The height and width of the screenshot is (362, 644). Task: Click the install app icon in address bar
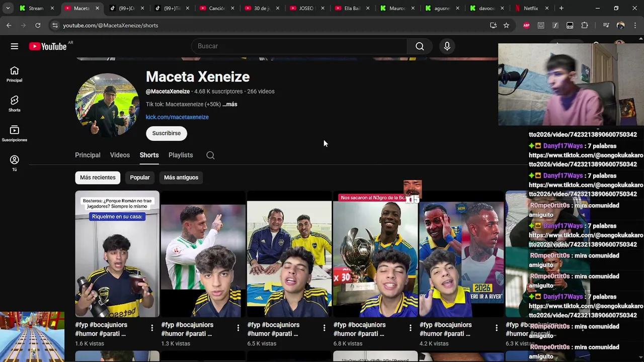click(493, 25)
